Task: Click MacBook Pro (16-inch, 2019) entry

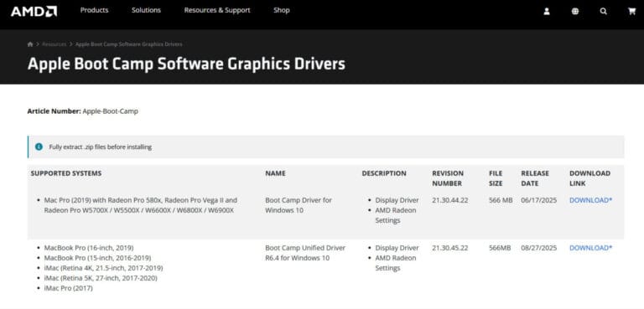Action: [89, 248]
